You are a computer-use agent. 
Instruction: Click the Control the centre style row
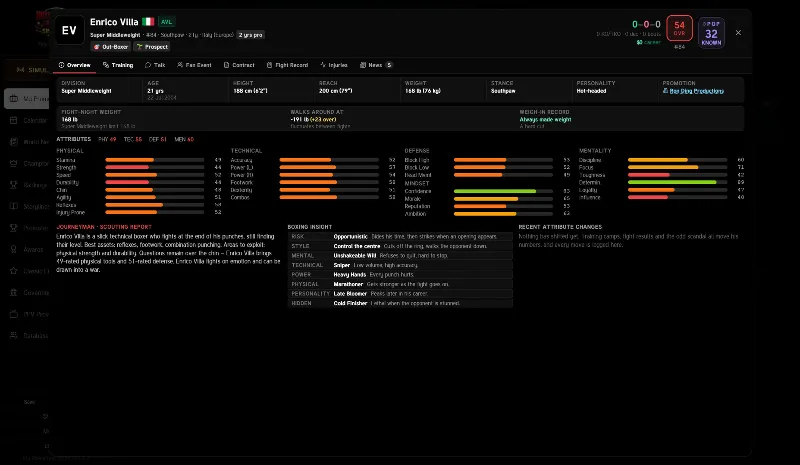(x=401, y=246)
